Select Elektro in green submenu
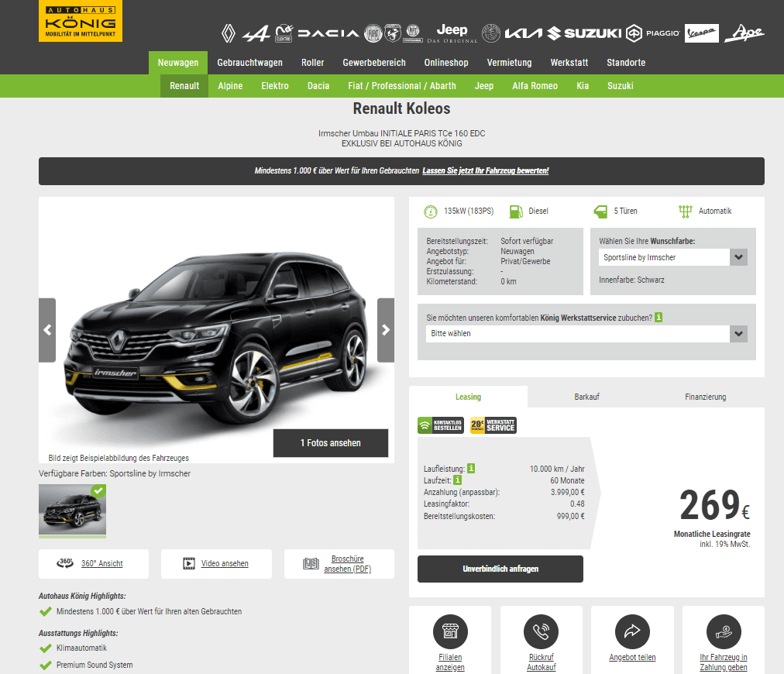The image size is (784, 674). tap(275, 86)
